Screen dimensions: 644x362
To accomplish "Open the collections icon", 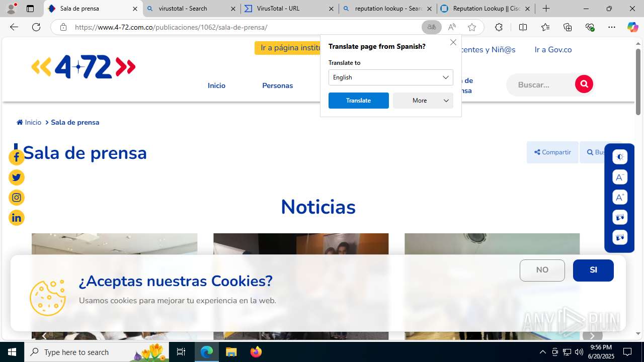I will [568, 27].
